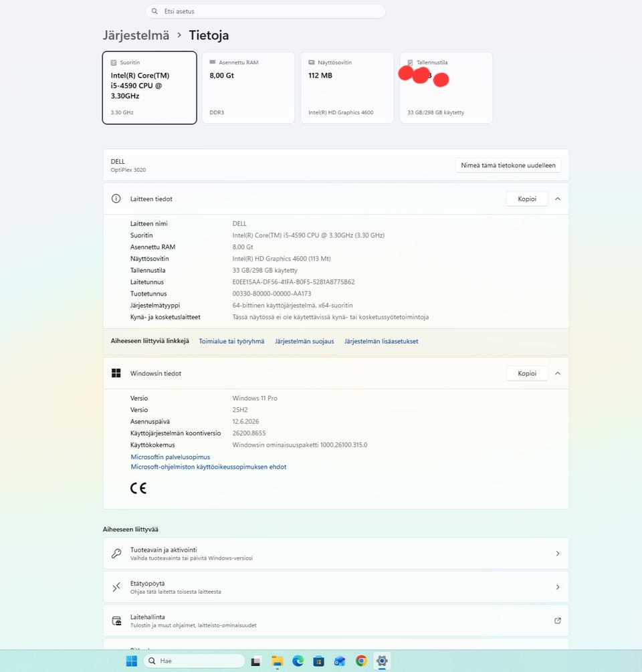Click the key icon of Tuoteavain ja aktivointi
The image size is (642, 672).
tap(116, 553)
